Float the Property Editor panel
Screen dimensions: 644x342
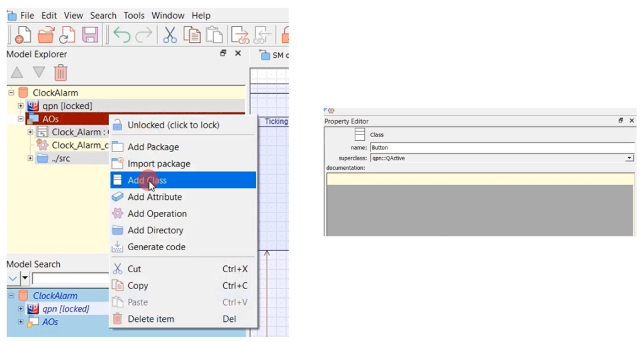(x=621, y=120)
